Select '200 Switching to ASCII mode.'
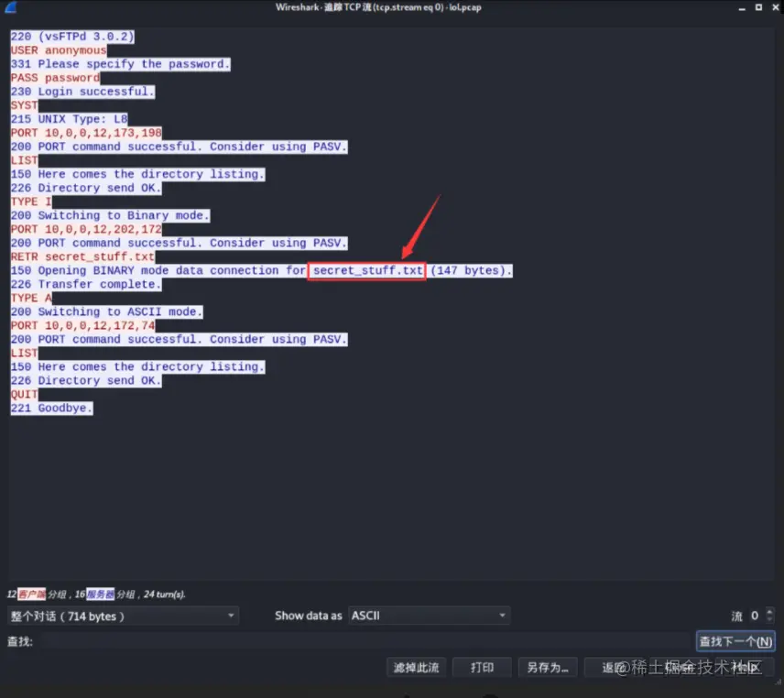Viewport: 784px width, 698px height. click(106, 312)
